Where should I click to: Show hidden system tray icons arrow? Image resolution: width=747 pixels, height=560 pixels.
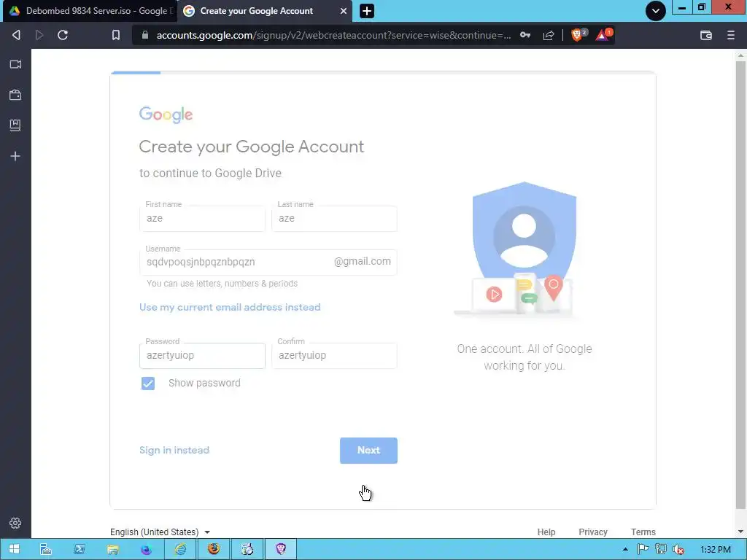coord(625,550)
